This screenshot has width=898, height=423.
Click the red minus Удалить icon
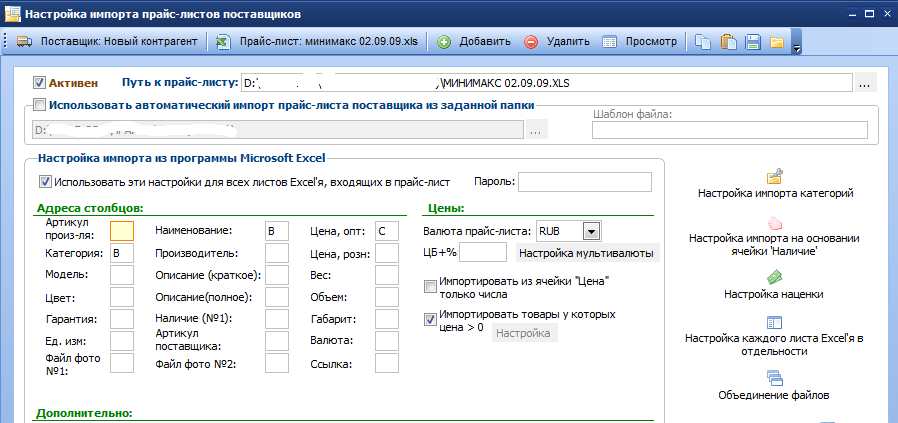pos(531,42)
